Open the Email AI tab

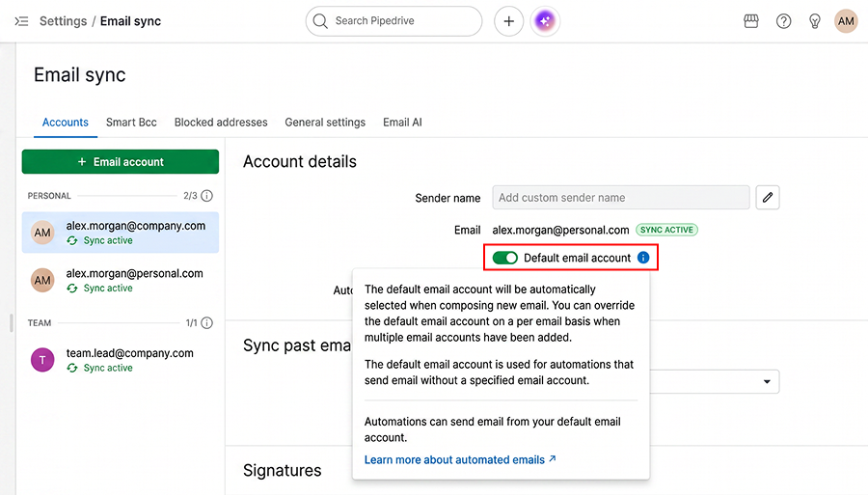tap(402, 123)
